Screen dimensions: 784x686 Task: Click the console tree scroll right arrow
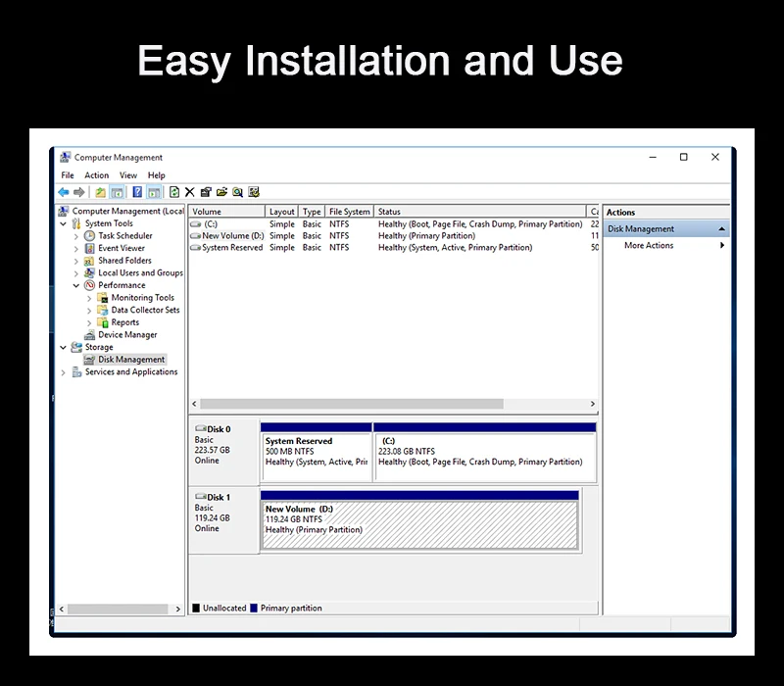[x=177, y=609]
